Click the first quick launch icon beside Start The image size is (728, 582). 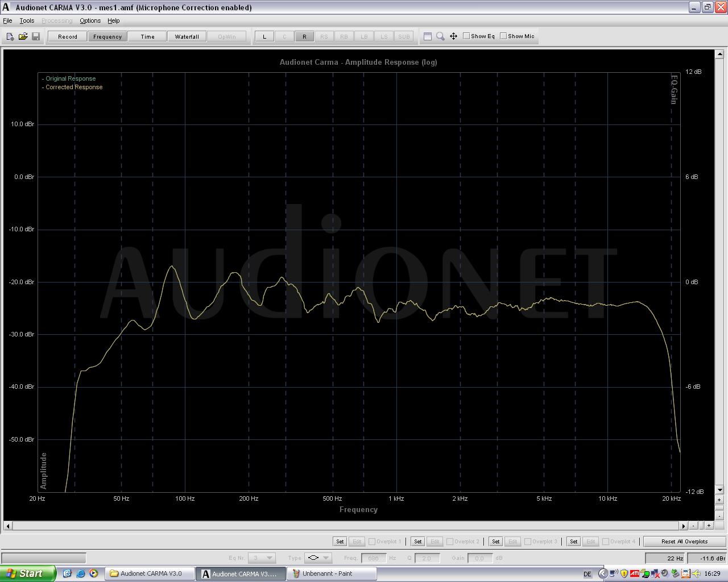[x=67, y=573]
